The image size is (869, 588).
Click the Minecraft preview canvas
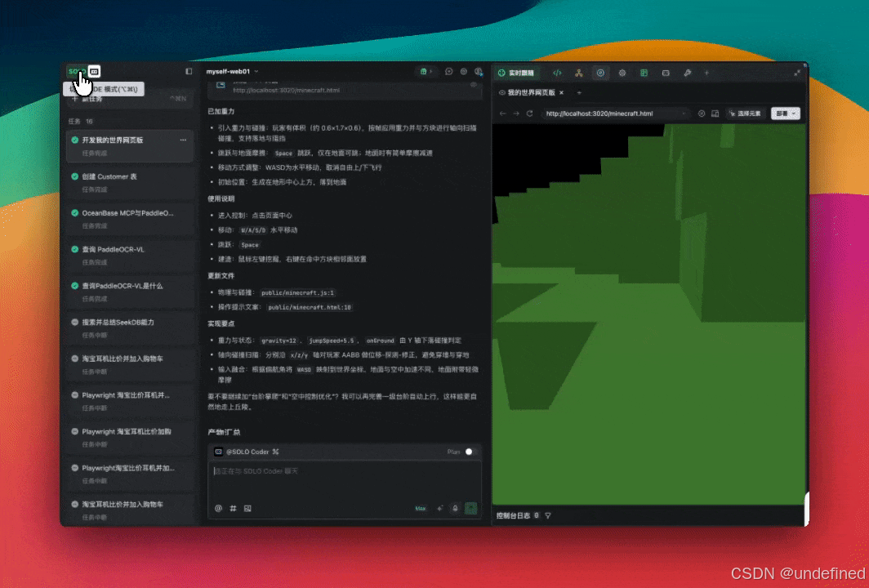[648, 314]
